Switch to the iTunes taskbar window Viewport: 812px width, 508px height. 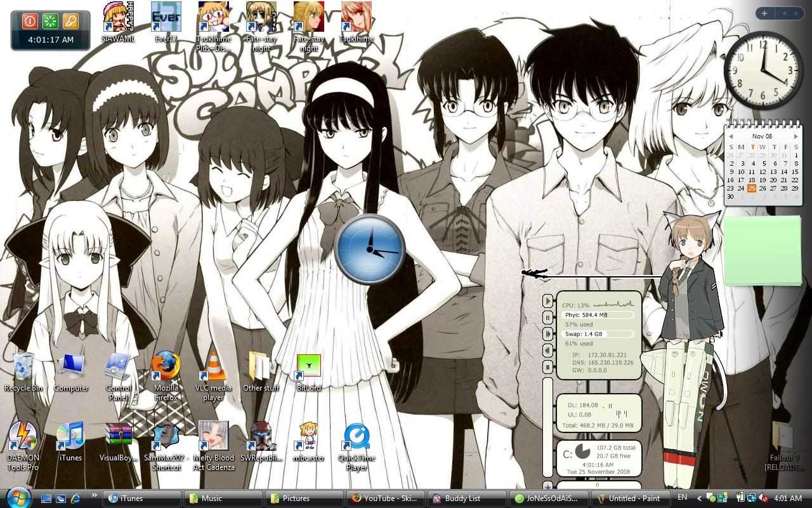pos(144,498)
